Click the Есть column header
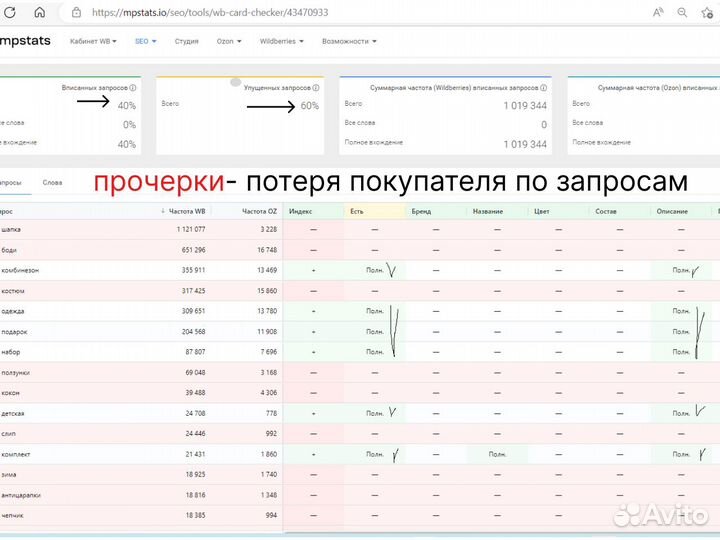 click(357, 211)
